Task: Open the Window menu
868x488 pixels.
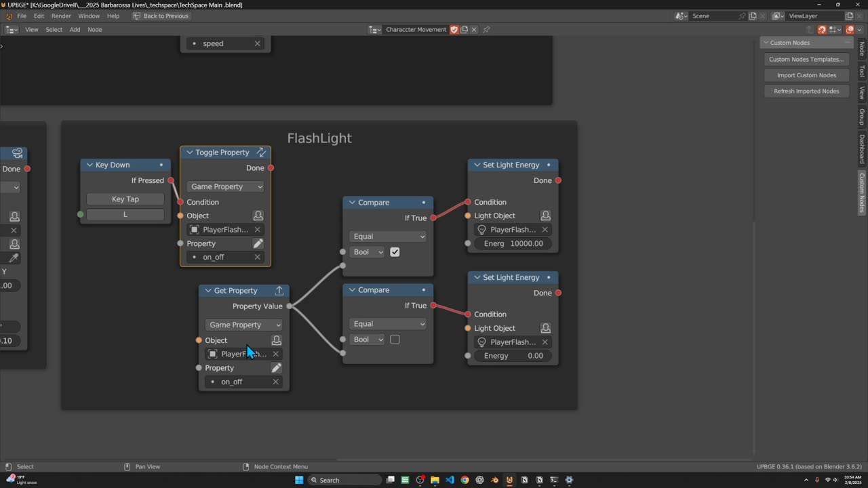Action: coord(89,16)
